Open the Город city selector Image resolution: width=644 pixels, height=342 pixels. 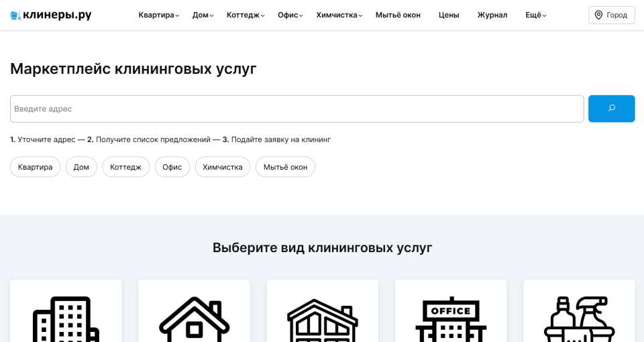[612, 15]
